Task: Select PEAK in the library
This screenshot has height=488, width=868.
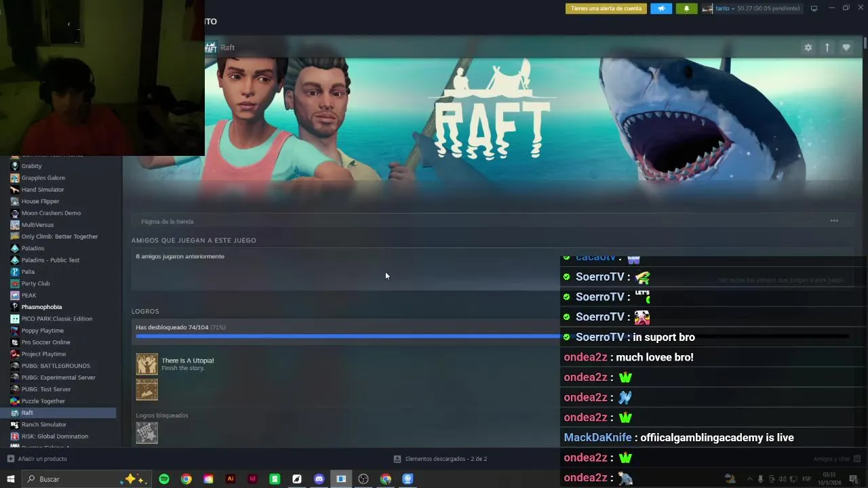Action: (x=28, y=296)
